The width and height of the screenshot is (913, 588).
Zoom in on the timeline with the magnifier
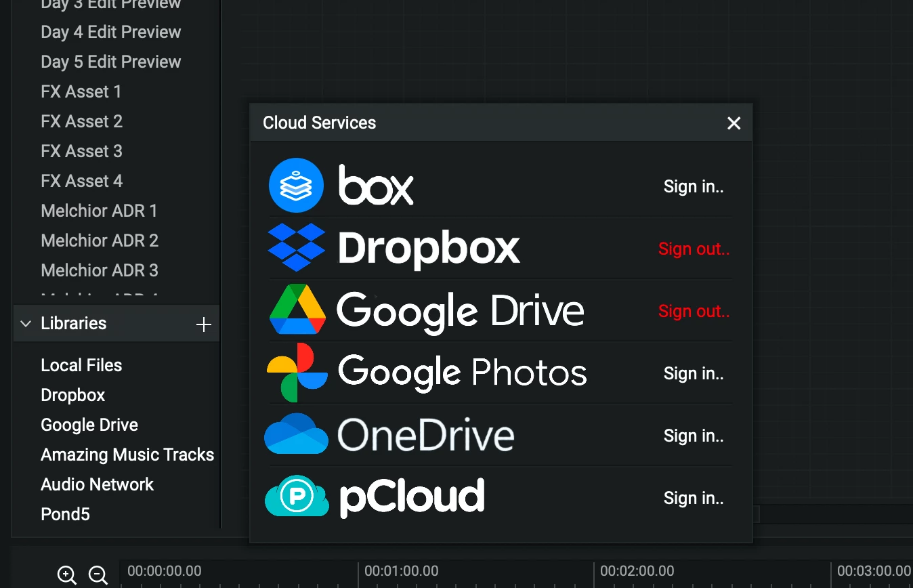(66, 575)
